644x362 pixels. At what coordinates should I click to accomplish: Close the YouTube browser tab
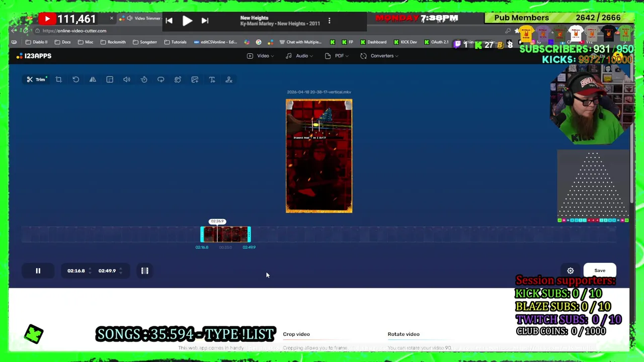click(112, 19)
